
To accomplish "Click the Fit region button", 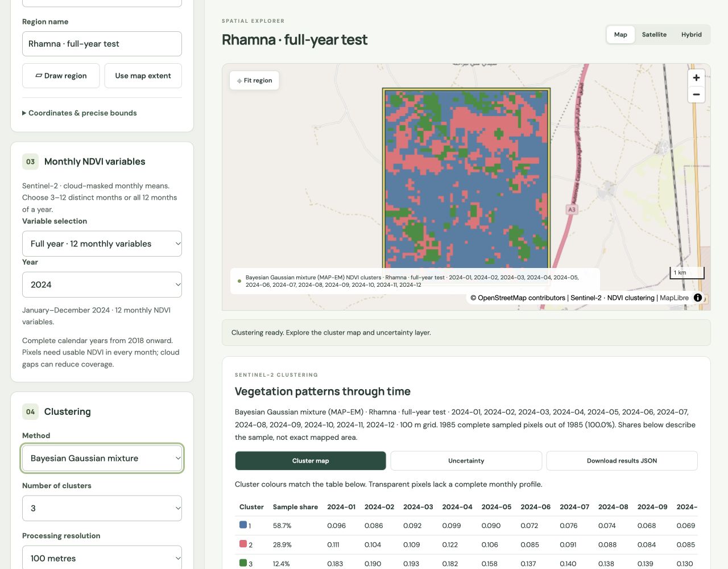I will point(255,81).
